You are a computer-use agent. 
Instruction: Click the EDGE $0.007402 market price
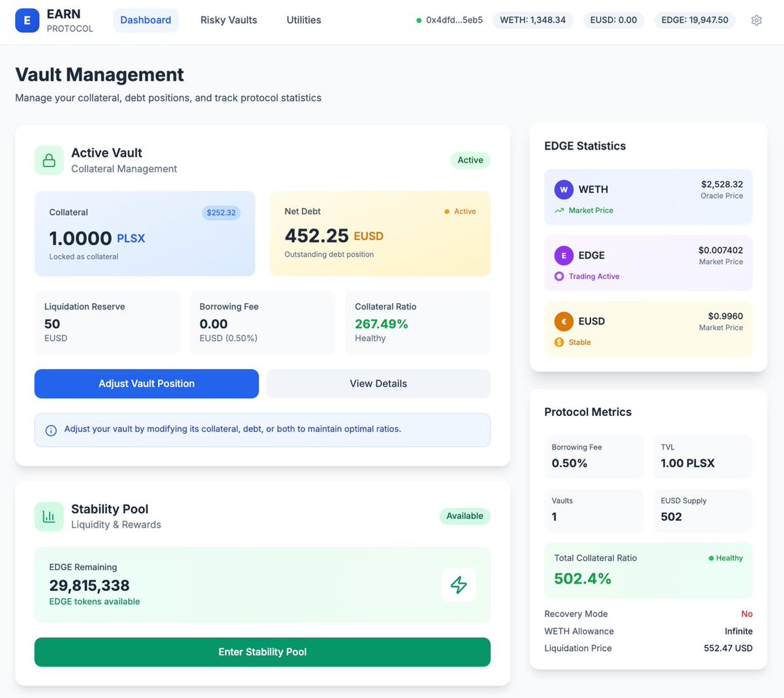click(721, 250)
